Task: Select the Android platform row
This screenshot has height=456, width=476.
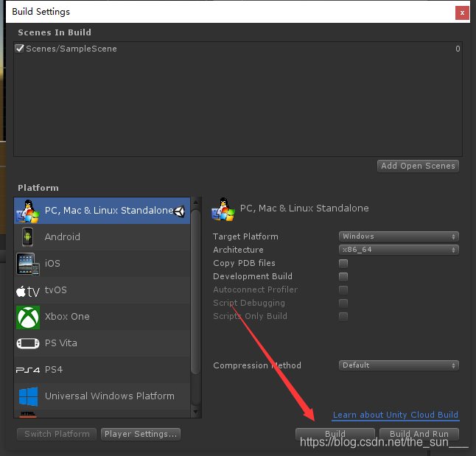Action: [102, 237]
